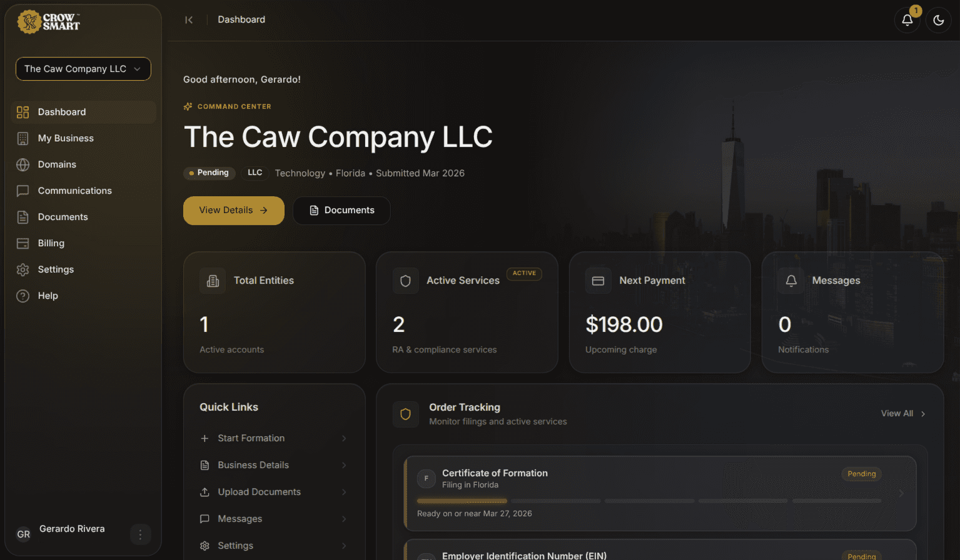Expand the Certificate of Formation order chevron
960x560 pixels.
(x=901, y=493)
